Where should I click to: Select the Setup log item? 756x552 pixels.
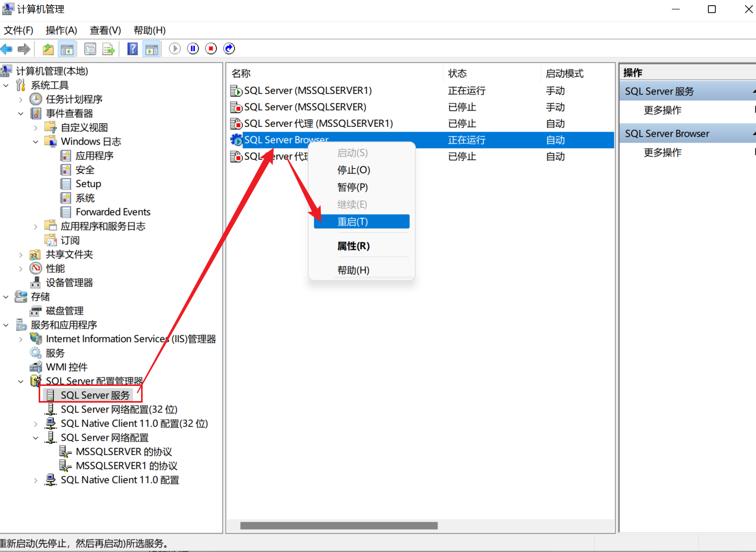88,184
